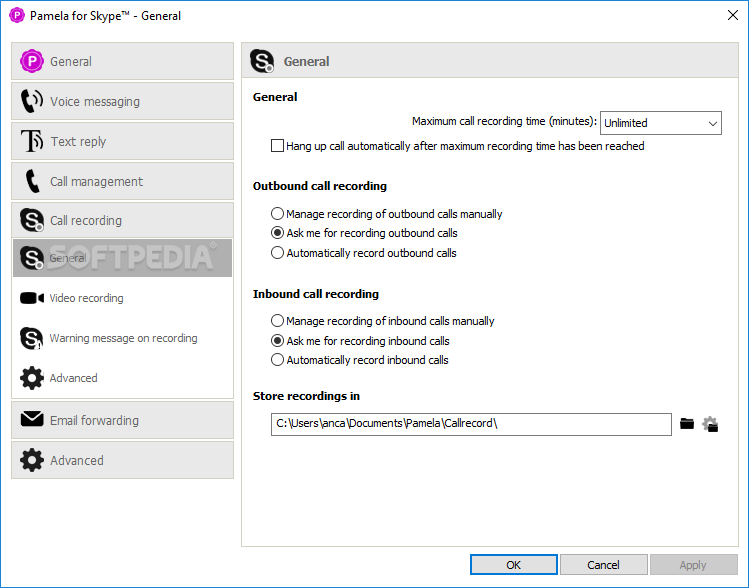Click the Store recordings in heading
The width and height of the screenshot is (749, 588).
click(x=306, y=396)
